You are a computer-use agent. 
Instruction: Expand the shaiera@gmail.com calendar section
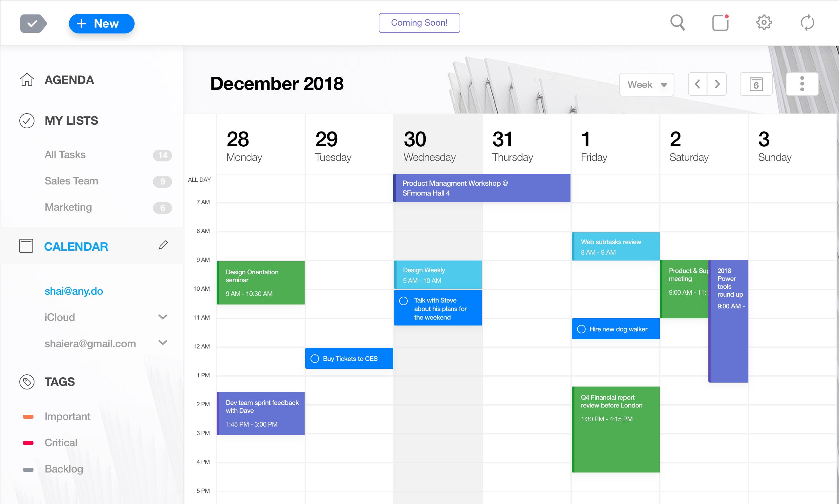pyautogui.click(x=162, y=343)
